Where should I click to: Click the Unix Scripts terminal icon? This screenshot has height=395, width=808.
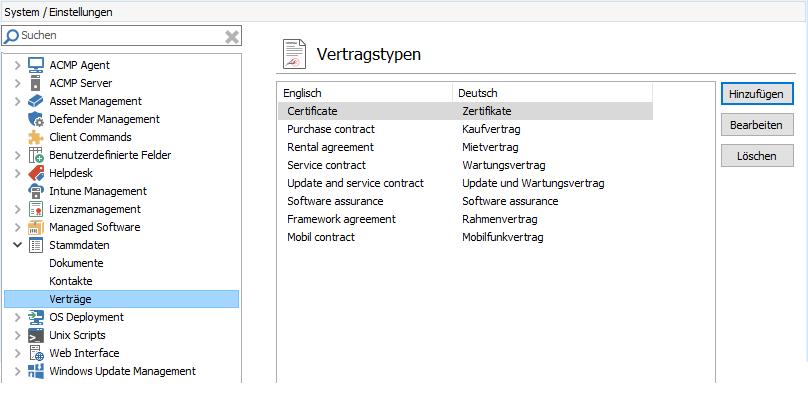(36, 335)
